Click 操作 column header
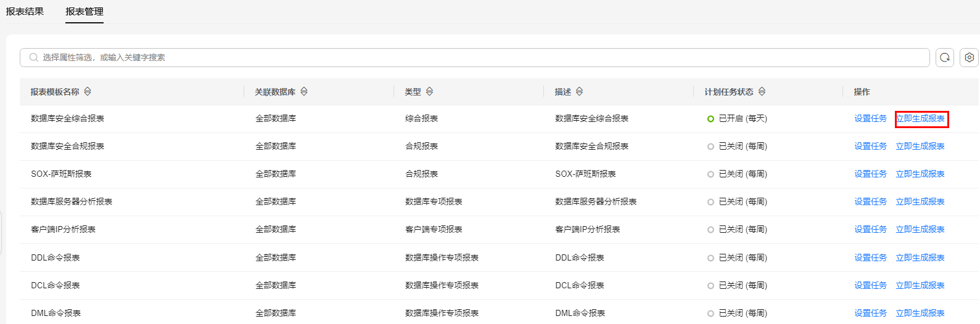The image size is (980, 324). (862, 91)
